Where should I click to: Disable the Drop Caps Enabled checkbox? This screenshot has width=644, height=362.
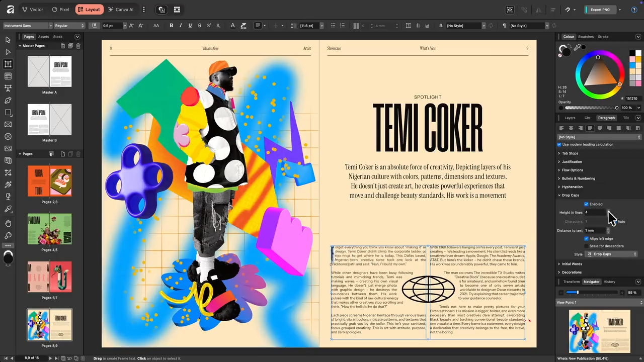[x=586, y=204]
